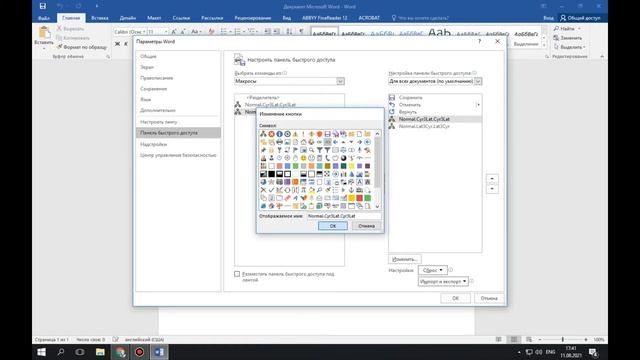Click 'Изменить...' button in Word Options
Viewport: 640px width, 360px height.
[404, 259]
